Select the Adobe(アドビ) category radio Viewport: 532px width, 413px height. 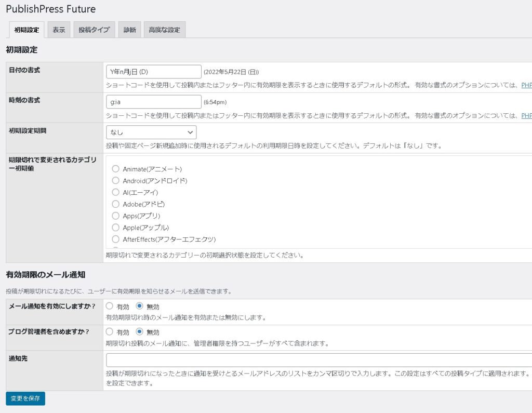tap(116, 204)
